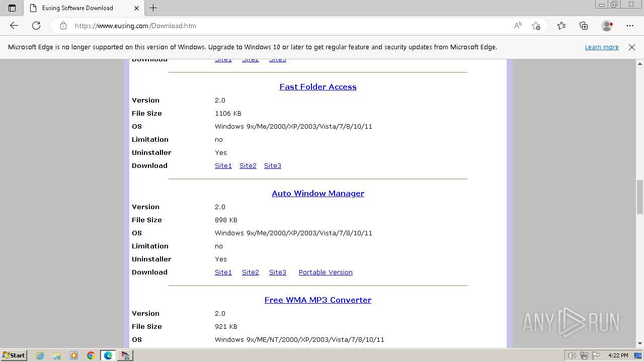Open the Favorites list
Viewport: 644px width, 362px height.
click(x=561, y=26)
